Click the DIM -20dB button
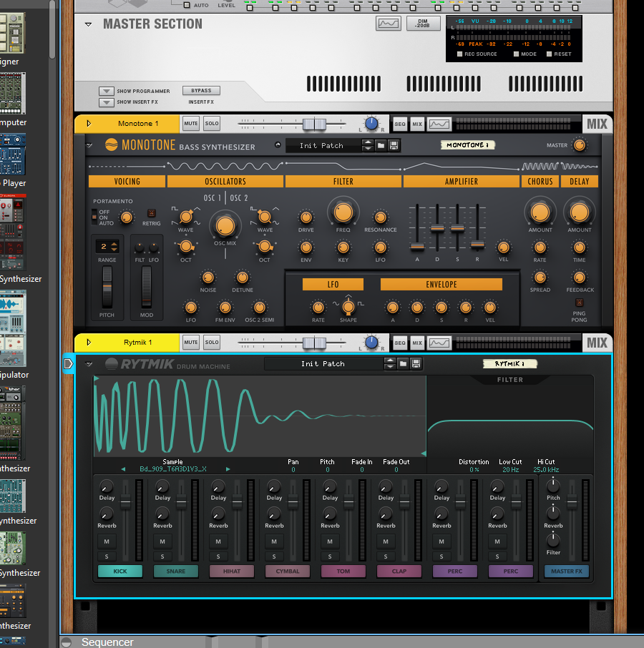 click(x=423, y=24)
